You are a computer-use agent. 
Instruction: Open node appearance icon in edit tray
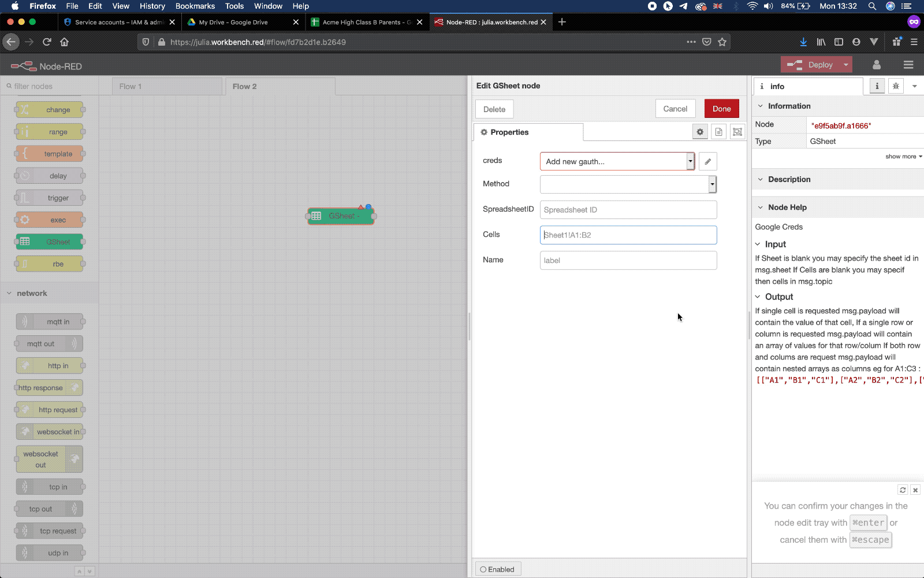tap(737, 132)
